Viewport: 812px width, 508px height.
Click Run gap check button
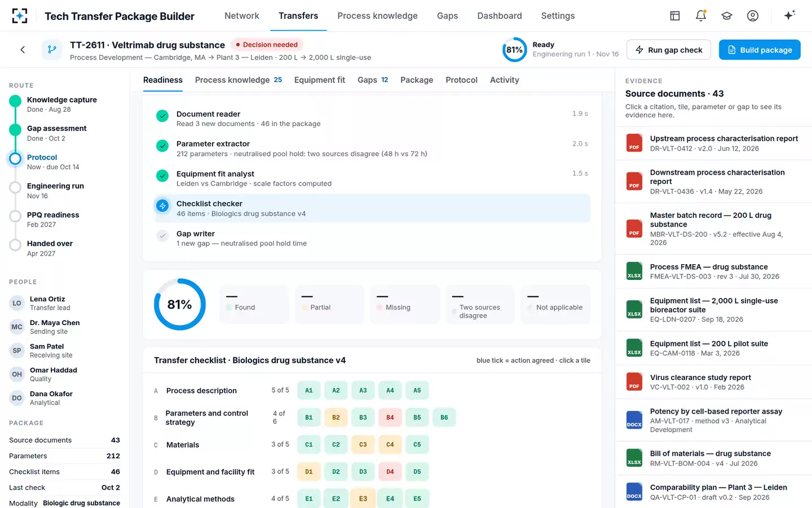click(669, 50)
